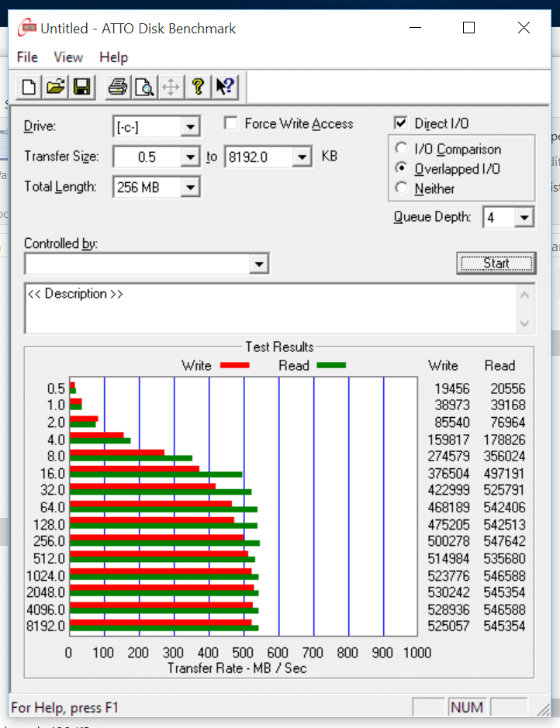
Task: Select the I/O Comparison radio button
Action: click(x=401, y=149)
